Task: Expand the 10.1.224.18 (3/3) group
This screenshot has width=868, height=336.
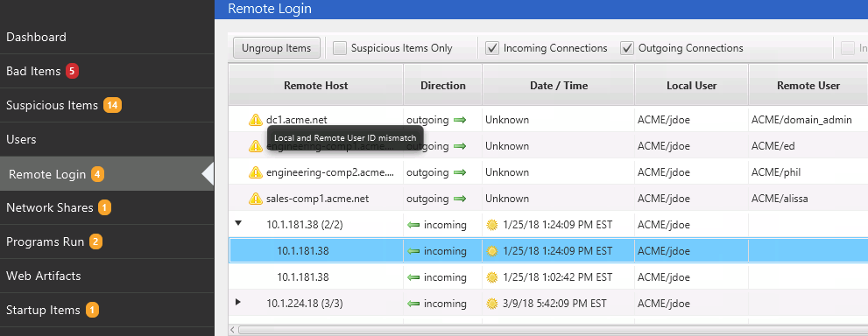Action: point(238,302)
